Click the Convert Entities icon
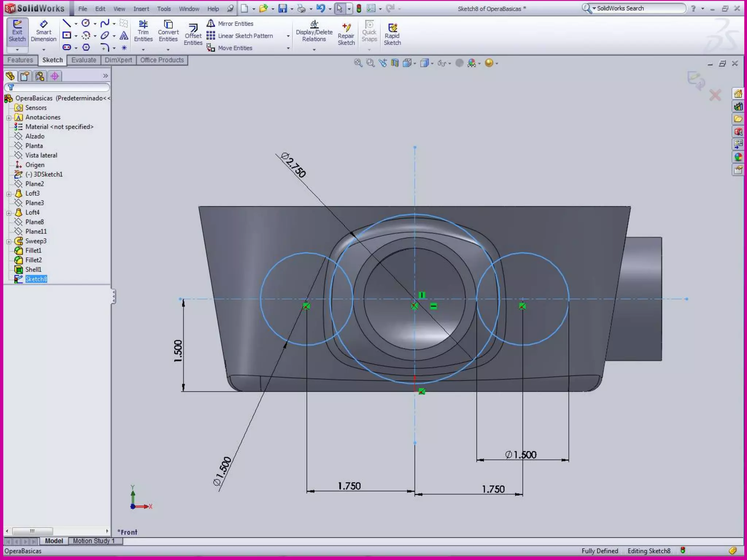The image size is (747, 560). [x=168, y=31]
